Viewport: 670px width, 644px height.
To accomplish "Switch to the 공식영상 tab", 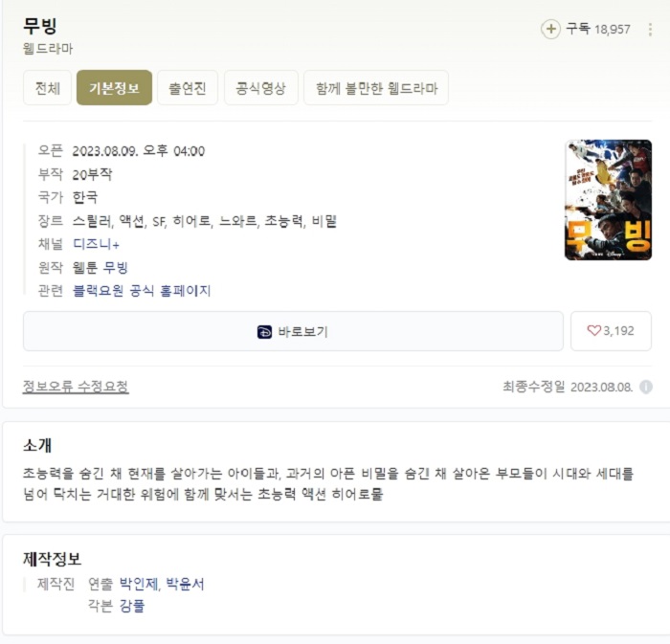I will 261,88.
